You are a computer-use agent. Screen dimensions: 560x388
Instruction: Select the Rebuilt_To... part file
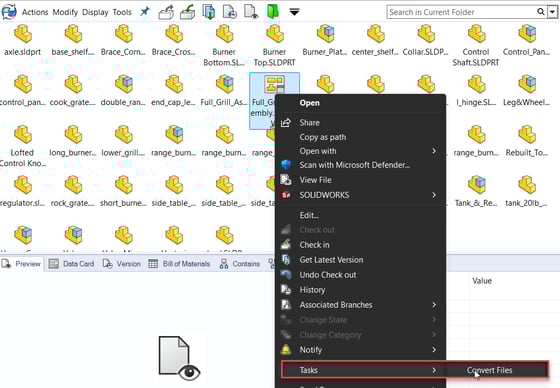[526, 141]
